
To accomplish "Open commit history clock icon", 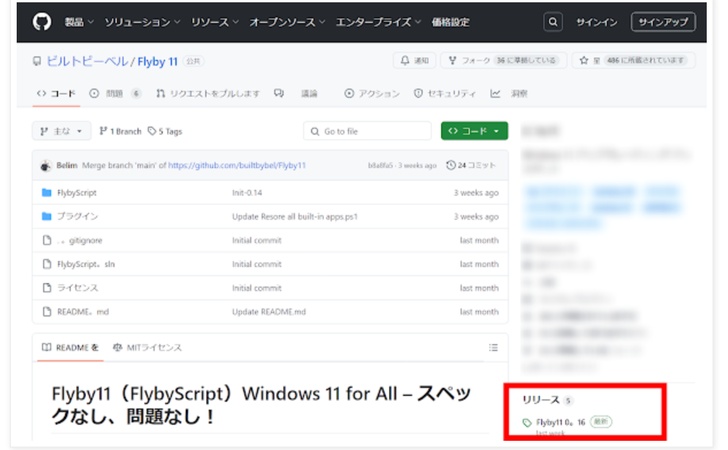I will [x=450, y=165].
